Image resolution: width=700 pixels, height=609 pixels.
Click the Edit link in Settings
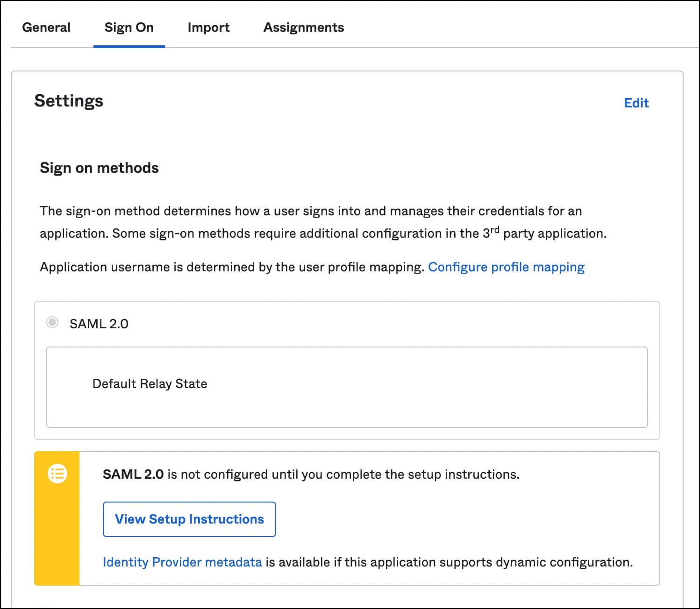click(x=636, y=103)
